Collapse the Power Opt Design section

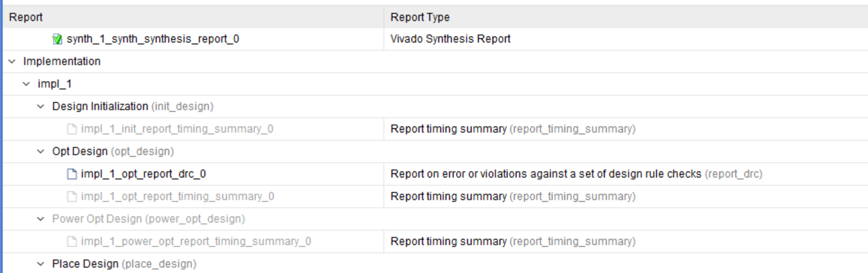point(41,219)
